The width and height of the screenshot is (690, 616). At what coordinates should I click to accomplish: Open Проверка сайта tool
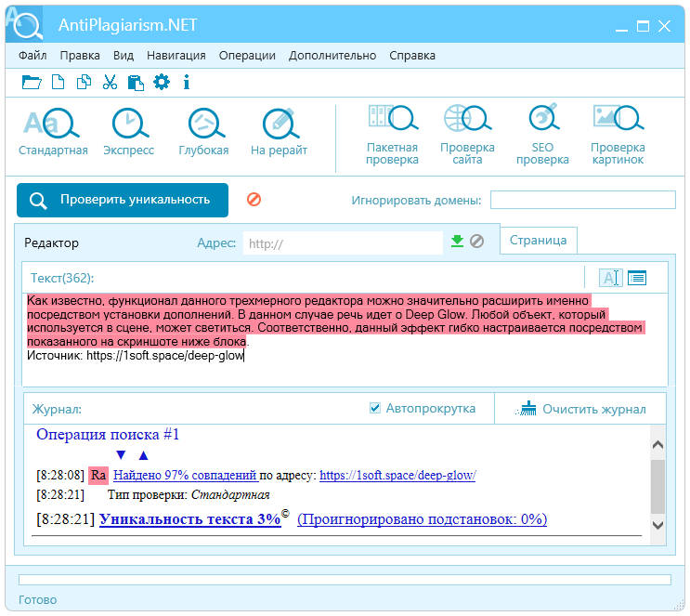tap(467, 135)
